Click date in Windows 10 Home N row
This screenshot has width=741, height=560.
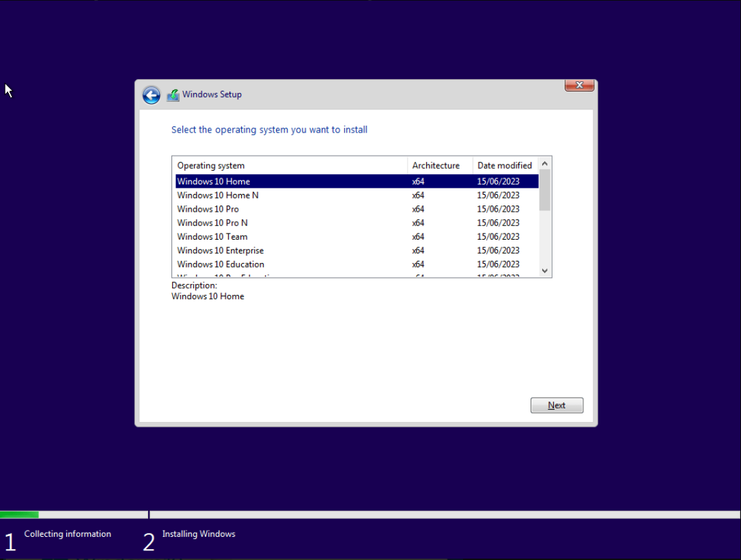[x=498, y=195]
